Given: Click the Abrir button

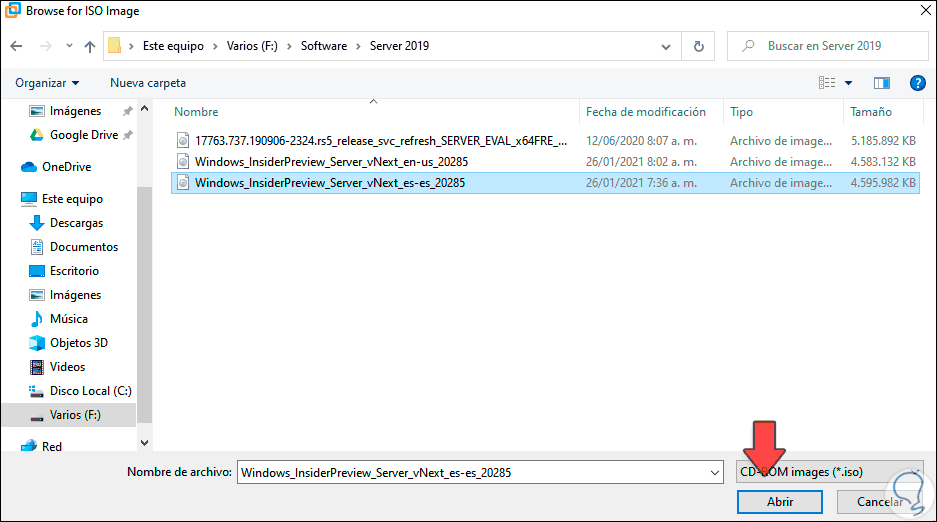Looking at the screenshot, I should pos(780,502).
